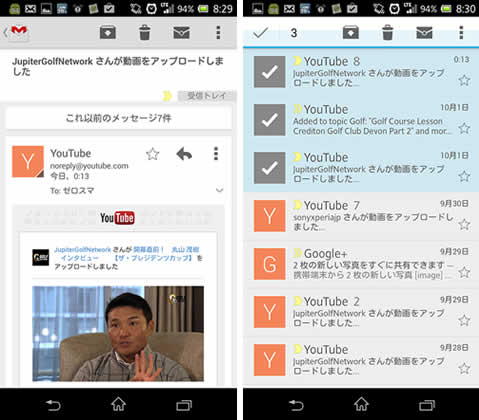Star the 9月28日 YouTube conversation
479x420 pixels.
tap(464, 368)
